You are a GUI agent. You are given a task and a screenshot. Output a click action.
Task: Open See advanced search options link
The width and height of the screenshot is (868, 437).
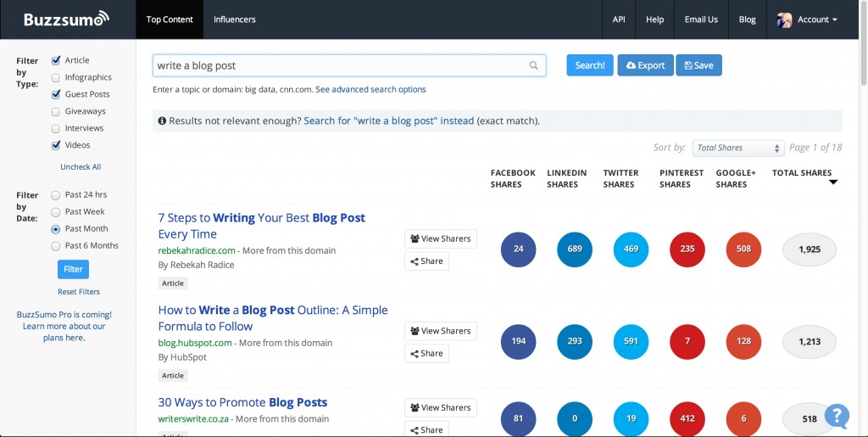[371, 89]
